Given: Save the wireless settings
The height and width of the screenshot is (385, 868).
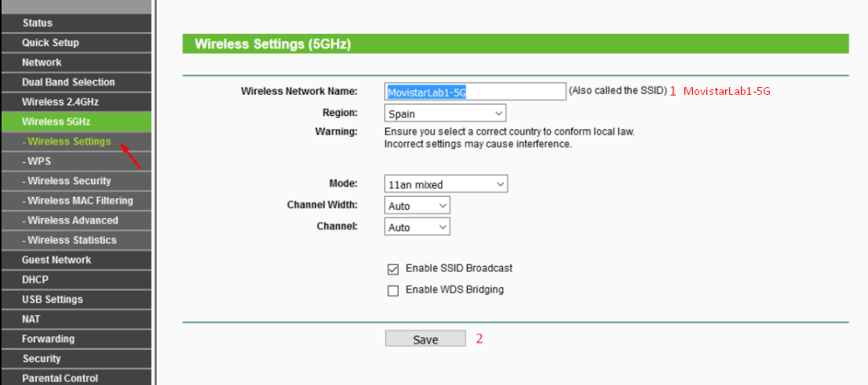Looking at the screenshot, I should click(425, 339).
